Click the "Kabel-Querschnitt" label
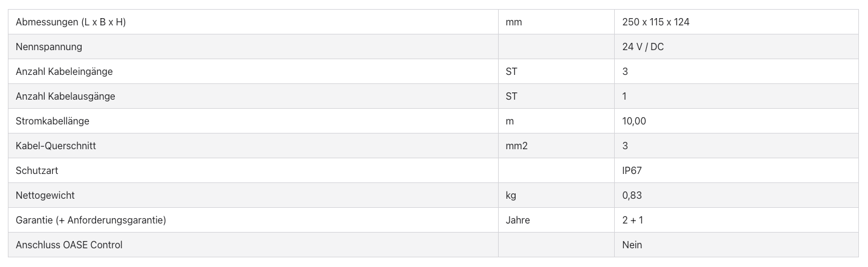This screenshot has width=868, height=267. tap(56, 146)
